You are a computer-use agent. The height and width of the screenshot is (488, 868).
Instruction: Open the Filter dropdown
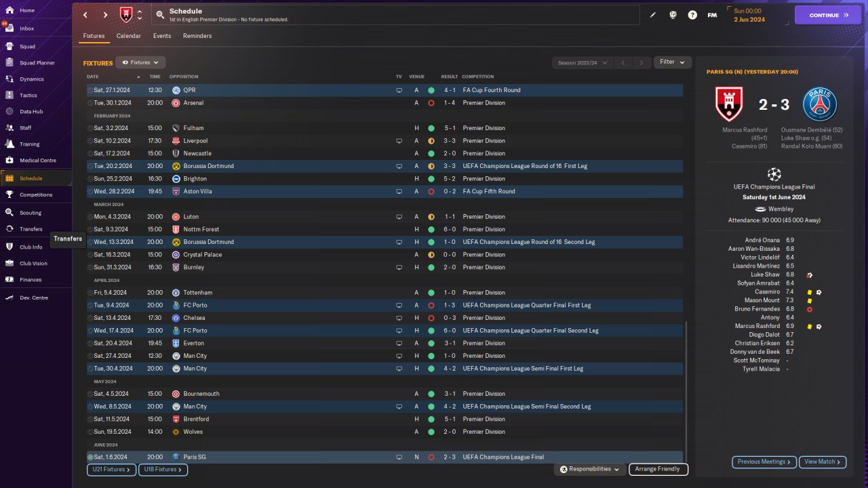point(673,62)
